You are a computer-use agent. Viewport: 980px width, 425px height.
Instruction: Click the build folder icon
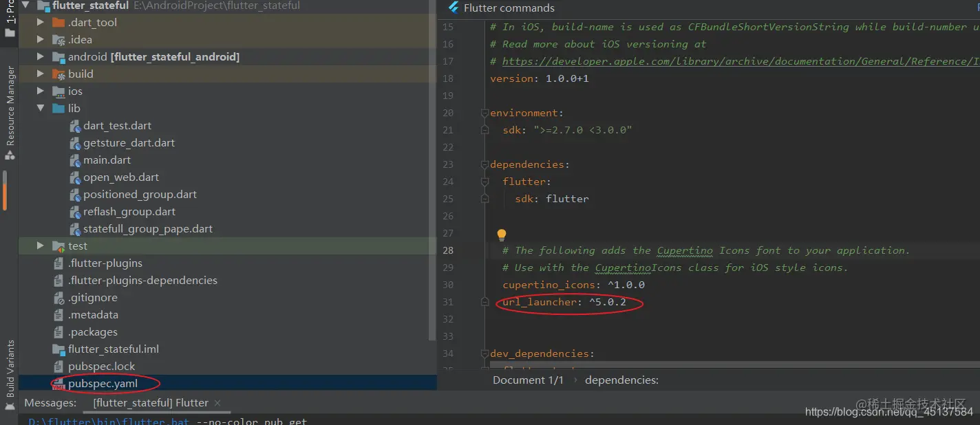[x=58, y=74]
